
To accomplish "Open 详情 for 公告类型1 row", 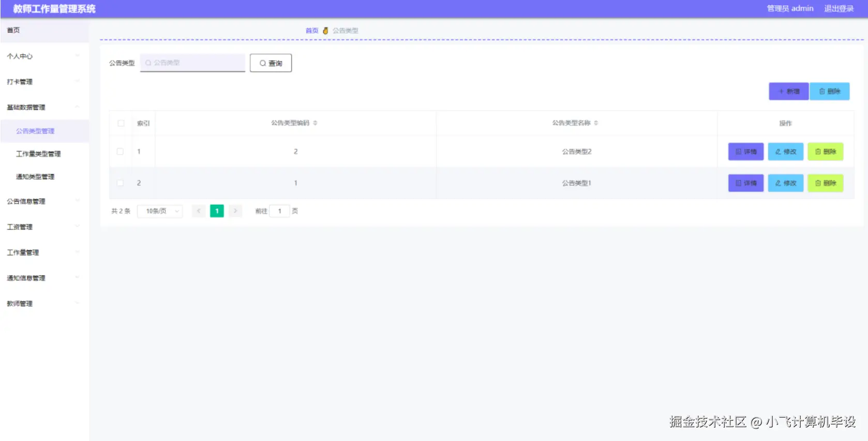I will (x=745, y=183).
